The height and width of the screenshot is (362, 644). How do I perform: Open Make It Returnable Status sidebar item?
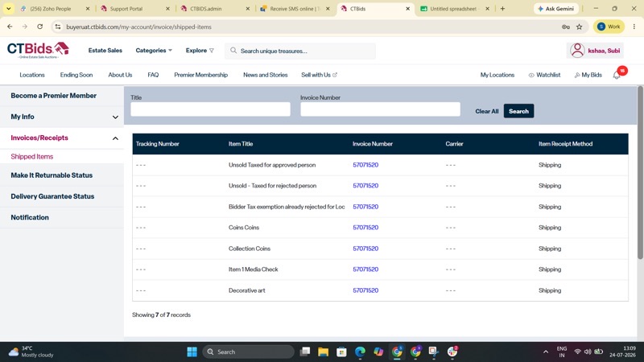point(52,175)
